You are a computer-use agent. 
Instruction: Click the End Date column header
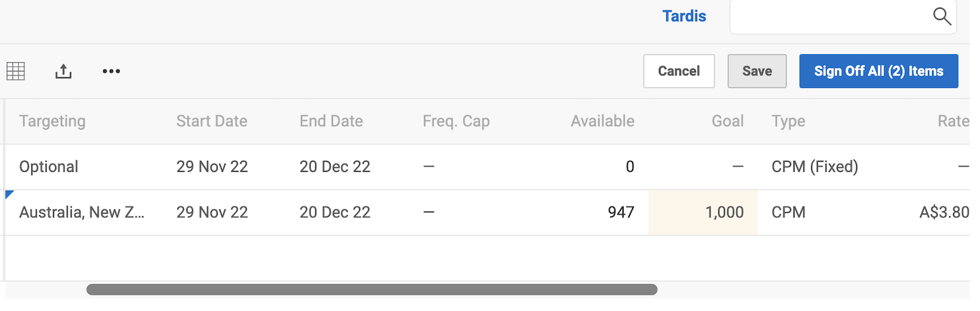(x=331, y=121)
